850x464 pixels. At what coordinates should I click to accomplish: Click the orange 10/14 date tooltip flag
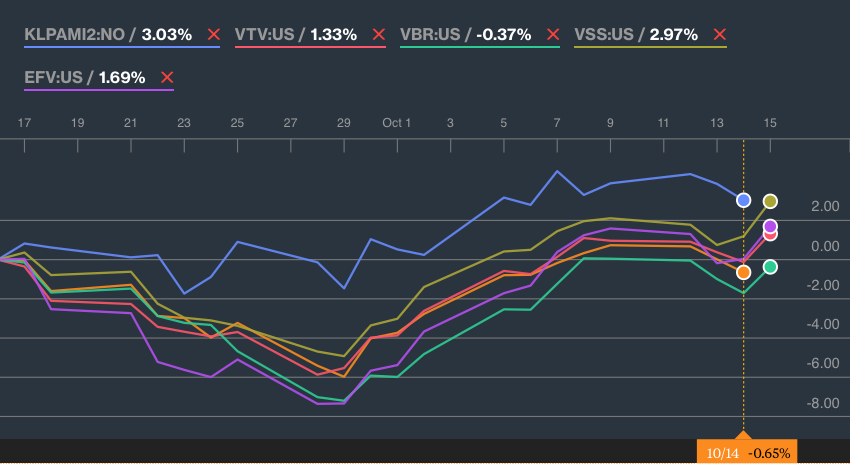pos(747,452)
